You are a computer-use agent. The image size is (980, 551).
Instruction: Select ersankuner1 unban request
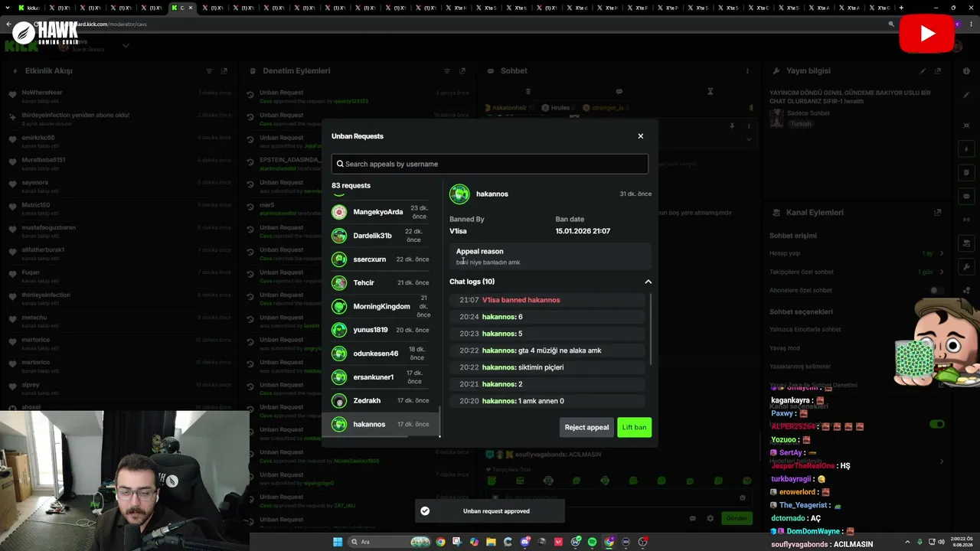[x=381, y=377]
